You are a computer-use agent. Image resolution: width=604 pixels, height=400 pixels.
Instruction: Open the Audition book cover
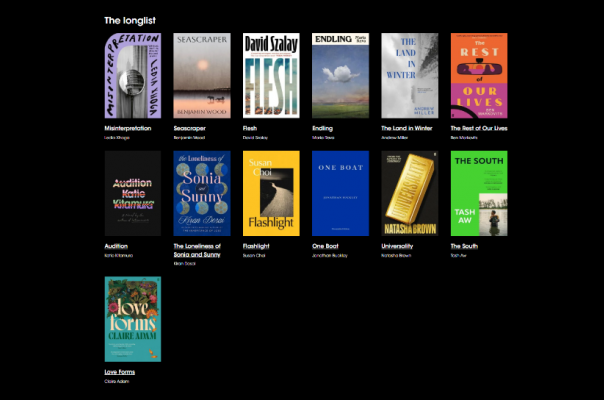(x=133, y=193)
